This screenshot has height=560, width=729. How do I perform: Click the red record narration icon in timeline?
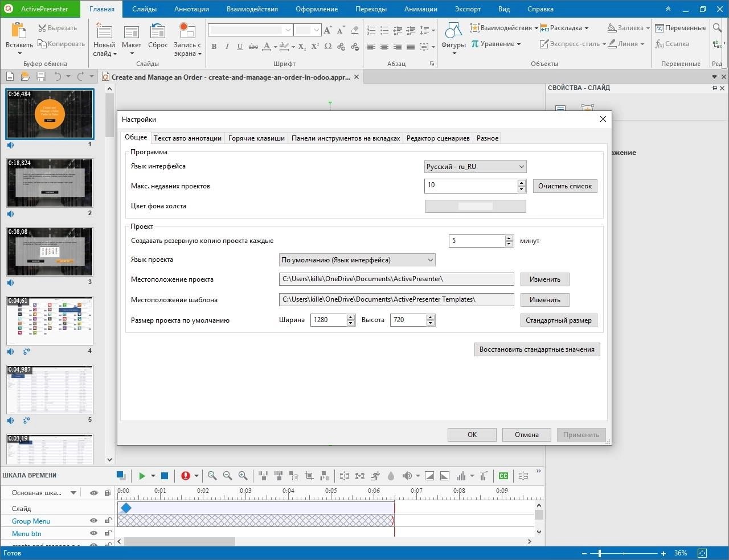click(x=186, y=476)
